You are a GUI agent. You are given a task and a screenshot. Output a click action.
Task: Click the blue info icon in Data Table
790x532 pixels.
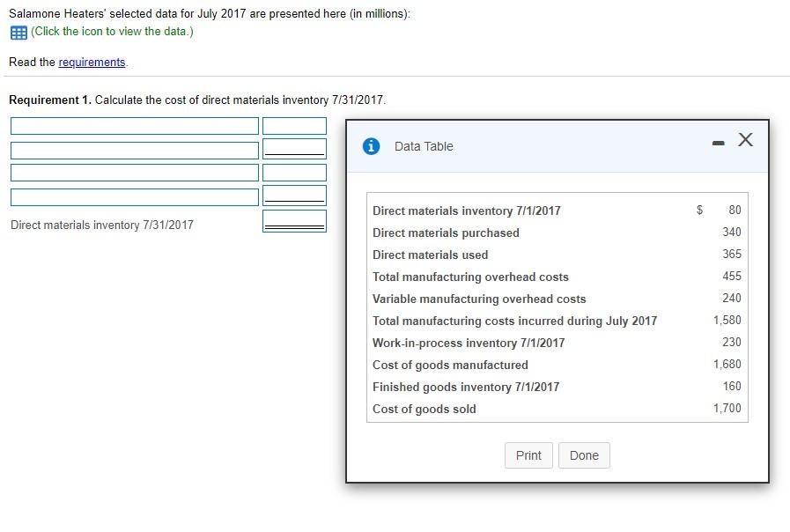pos(372,146)
